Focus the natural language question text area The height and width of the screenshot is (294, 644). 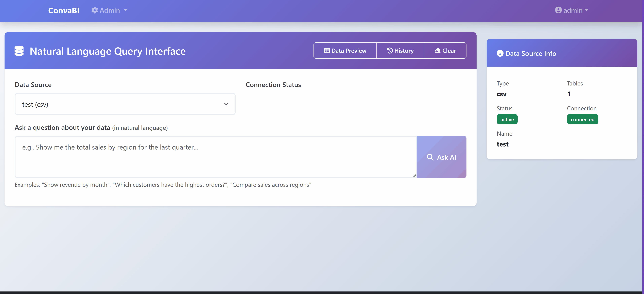click(215, 157)
